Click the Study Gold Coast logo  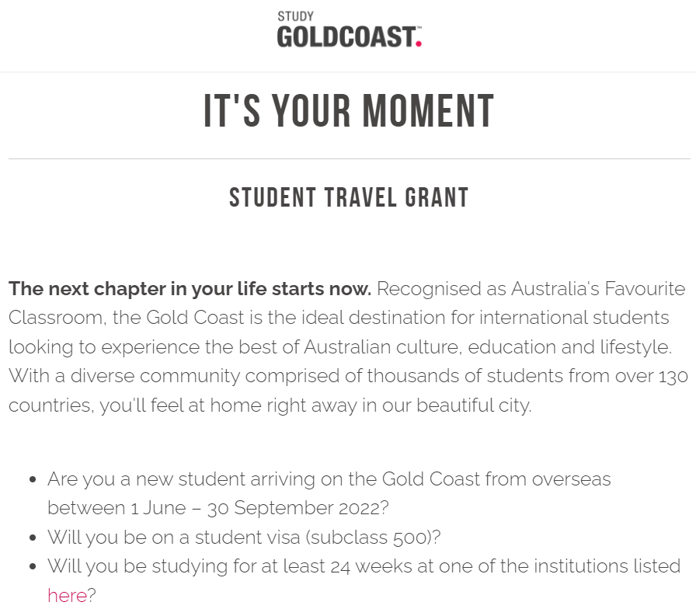(x=349, y=30)
